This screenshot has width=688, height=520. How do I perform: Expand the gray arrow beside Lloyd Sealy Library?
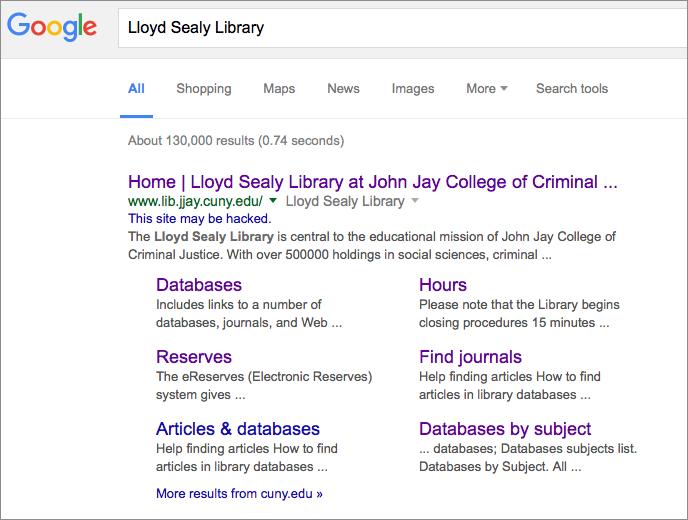pyautogui.click(x=415, y=201)
